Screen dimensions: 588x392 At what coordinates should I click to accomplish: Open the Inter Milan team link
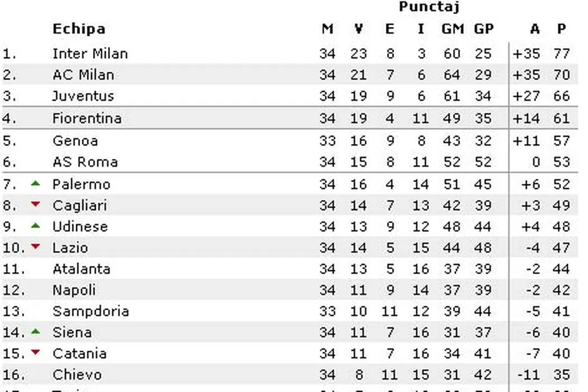point(90,54)
